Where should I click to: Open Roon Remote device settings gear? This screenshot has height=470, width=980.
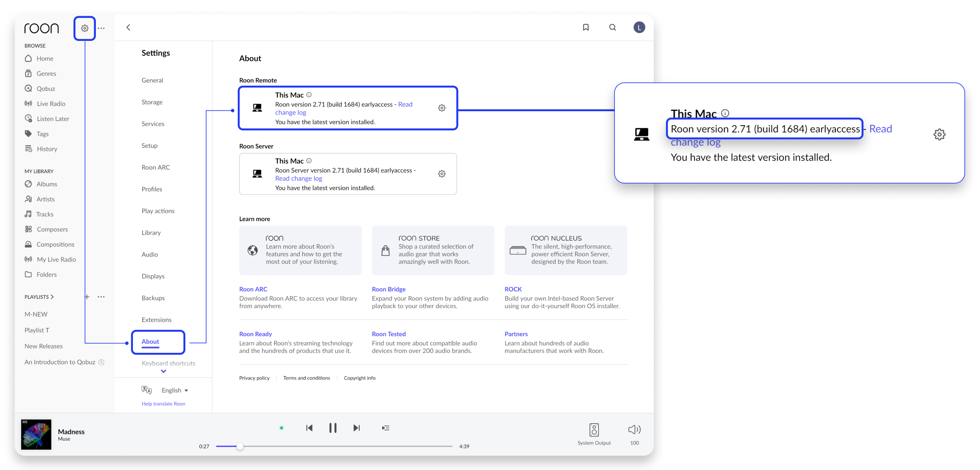tap(442, 108)
